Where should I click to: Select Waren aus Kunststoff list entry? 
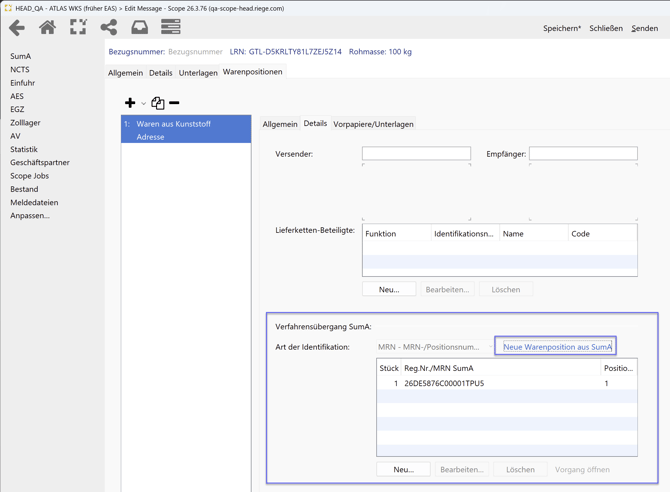tap(186, 124)
